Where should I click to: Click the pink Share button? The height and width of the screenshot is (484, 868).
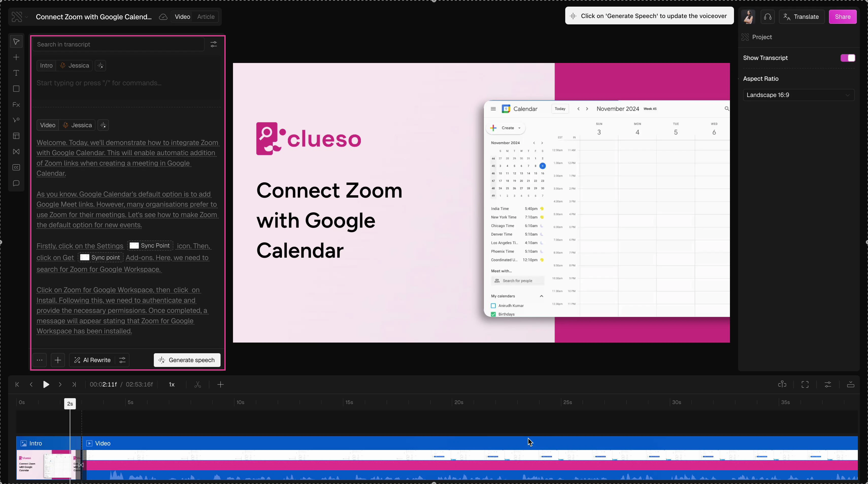click(x=842, y=17)
